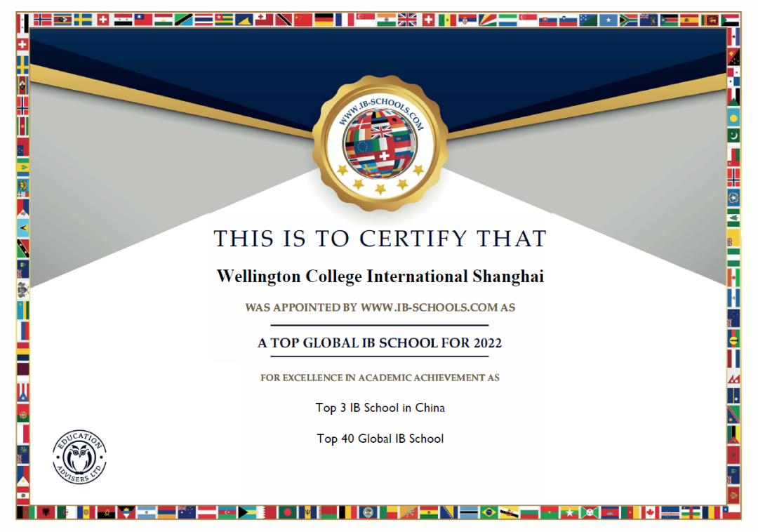Click the gold IB-Schools globe seal
This screenshot has width=758, height=532.
(x=380, y=143)
